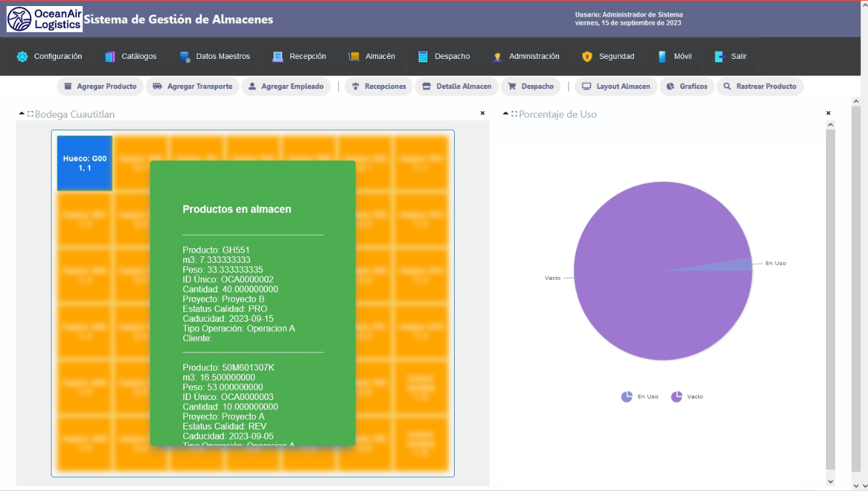Click the Datos Maestros database icon
This screenshot has width=868, height=491.
pos(185,57)
